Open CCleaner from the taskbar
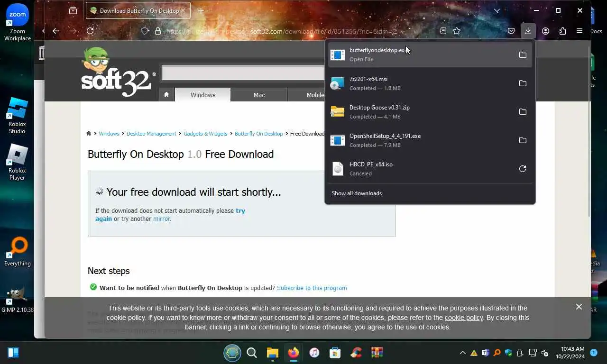607x364 pixels. [356, 353]
